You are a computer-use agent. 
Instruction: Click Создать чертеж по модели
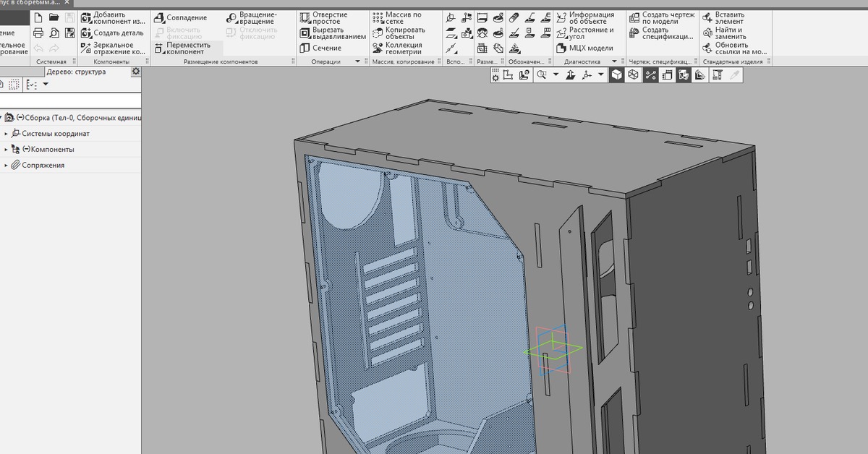coord(661,18)
